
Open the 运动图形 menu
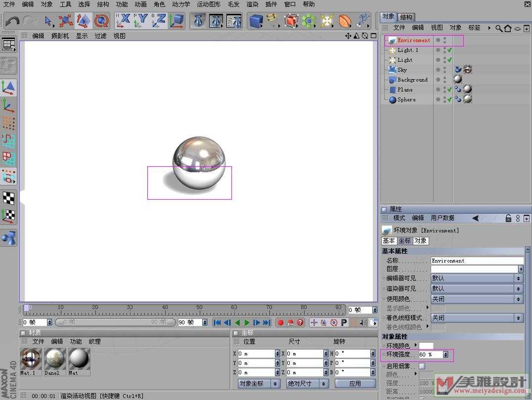(209, 4)
